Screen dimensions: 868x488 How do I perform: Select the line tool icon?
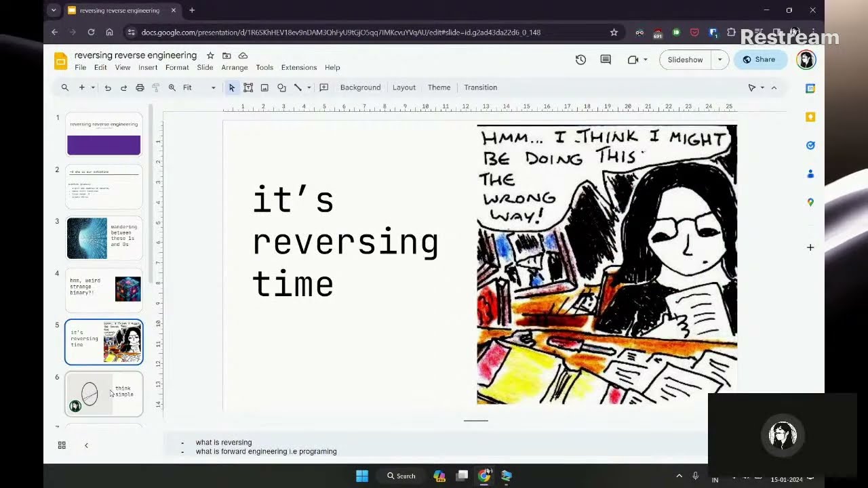point(298,87)
